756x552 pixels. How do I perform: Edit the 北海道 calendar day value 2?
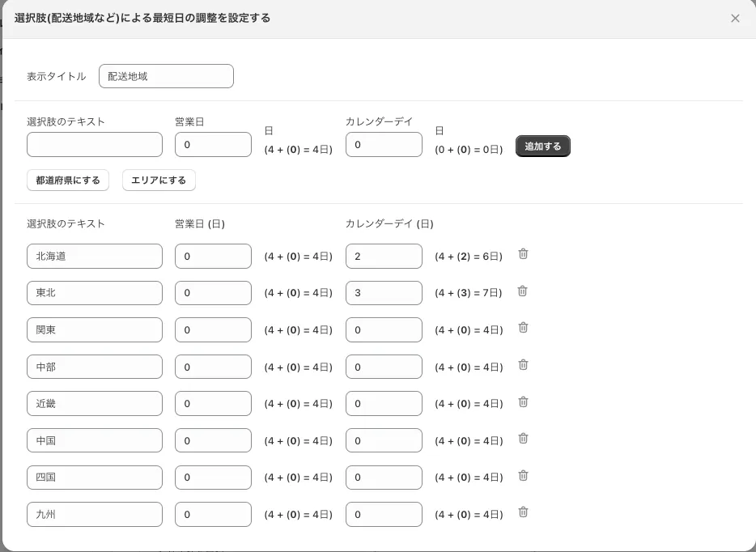(x=384, y=257)
